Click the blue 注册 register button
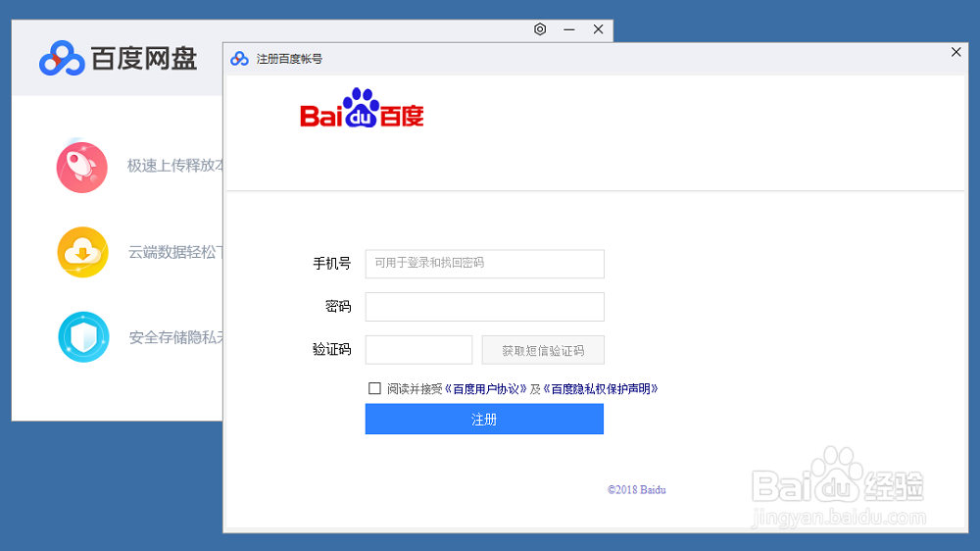The width and height of the screenshot is (980, 551). pyautogui.click(x=484, y=419)
